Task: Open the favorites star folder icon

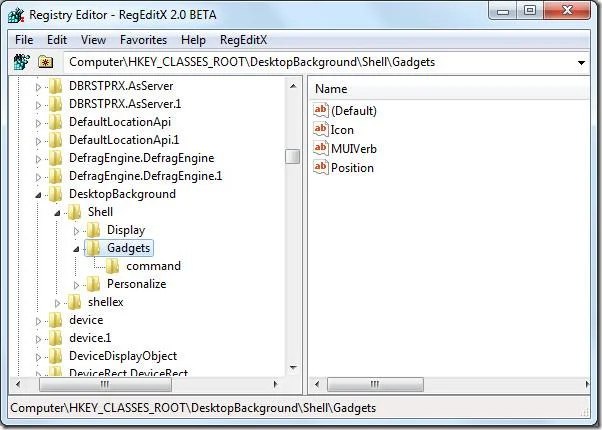Action: [45, 62]
